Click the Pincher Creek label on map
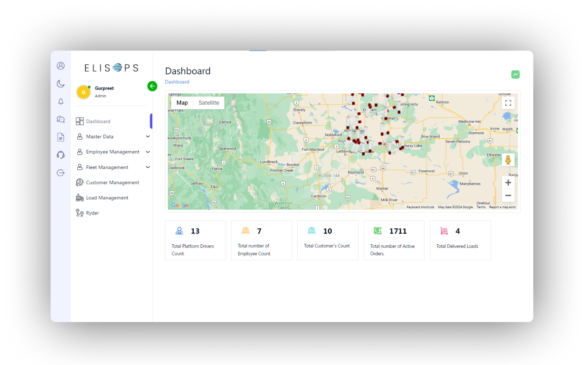 282,170
